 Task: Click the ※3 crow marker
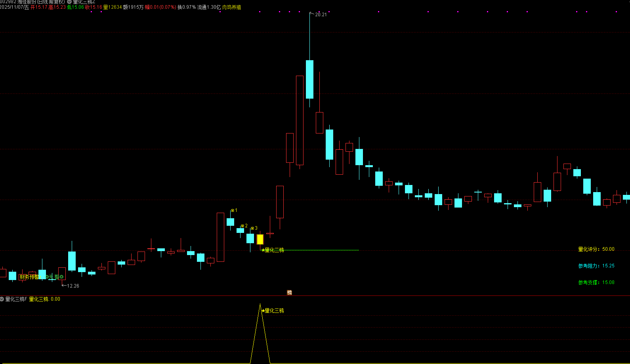point(254,228)
